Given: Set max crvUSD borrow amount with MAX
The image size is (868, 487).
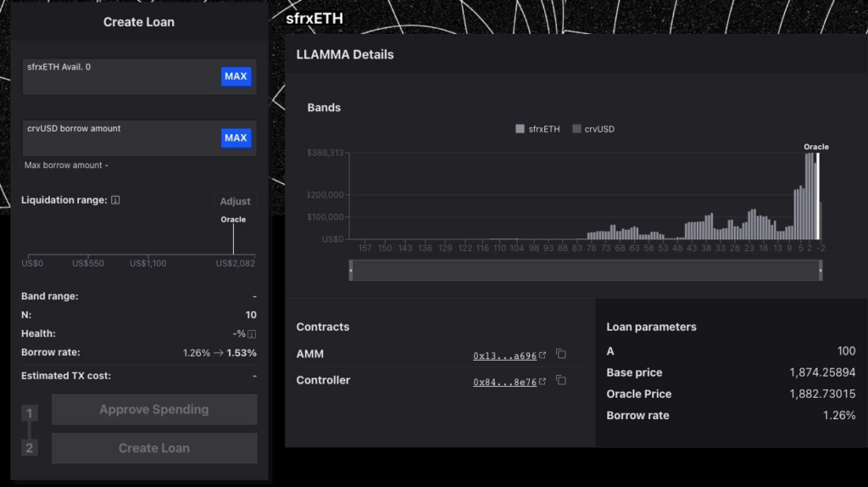Looking at the screenshot, I should (x=236, y=137).
